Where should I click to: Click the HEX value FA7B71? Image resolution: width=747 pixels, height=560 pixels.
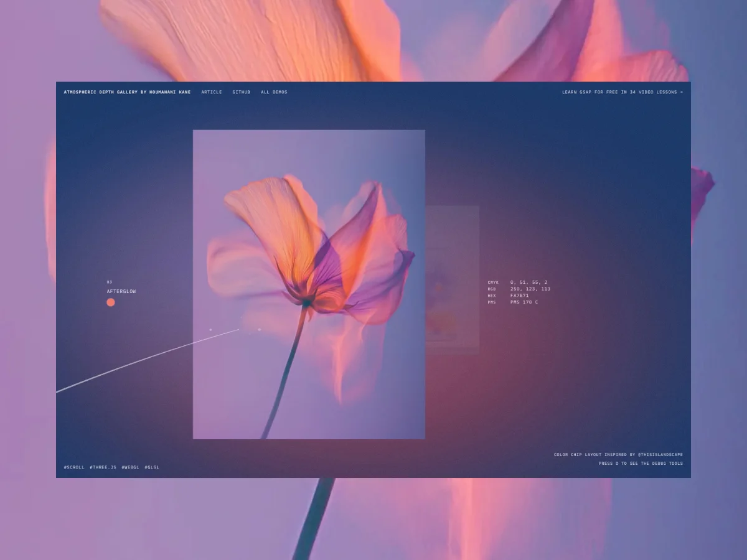coord(520,296)
